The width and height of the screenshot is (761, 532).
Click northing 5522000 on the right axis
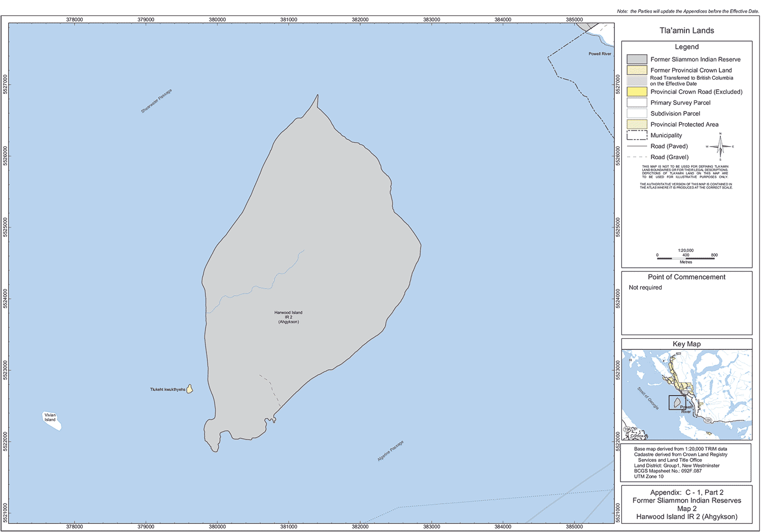coord(618,441)
